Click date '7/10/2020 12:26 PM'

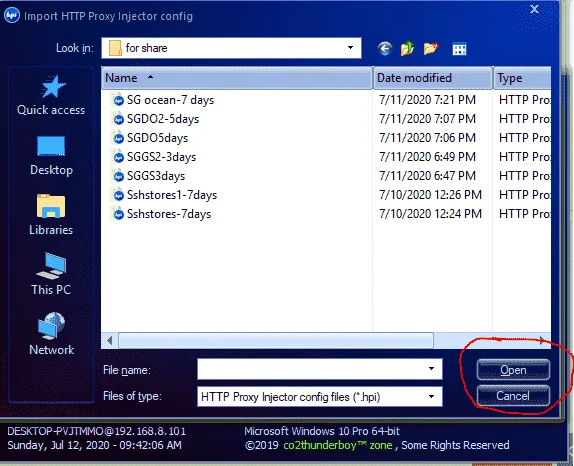(x=430, y=195)
